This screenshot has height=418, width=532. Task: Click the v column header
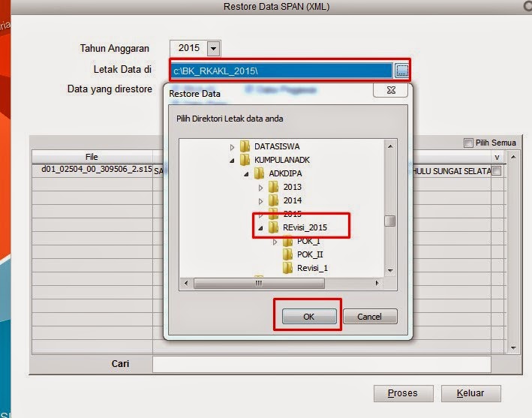coord(497,157)
